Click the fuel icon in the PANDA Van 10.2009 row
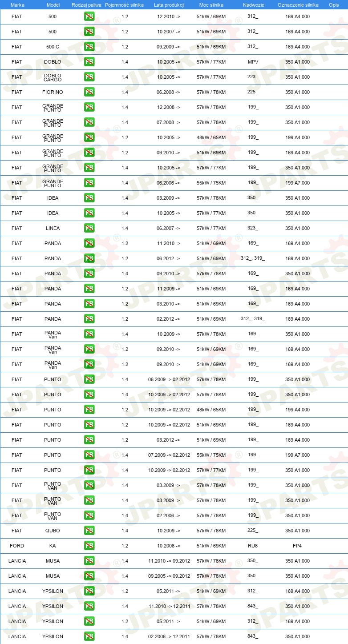Screen dimensions: 348x644 [x=89, y=334]
